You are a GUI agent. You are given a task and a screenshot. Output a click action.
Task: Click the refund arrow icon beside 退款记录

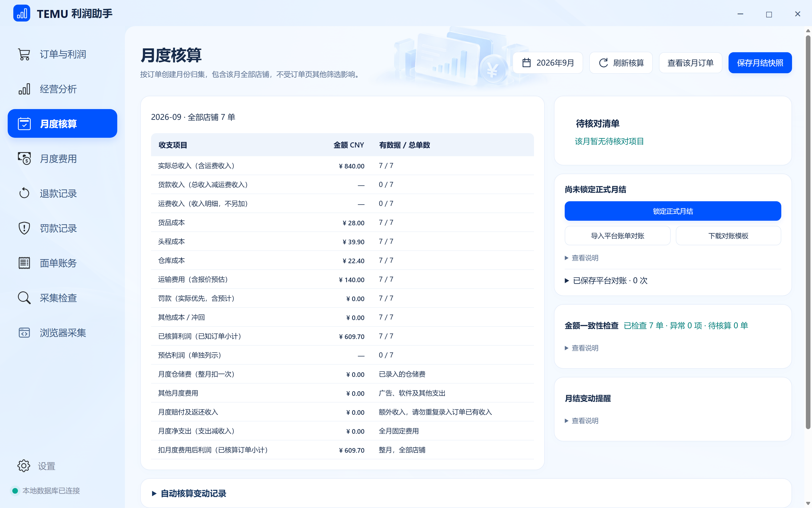coord(24,193)
